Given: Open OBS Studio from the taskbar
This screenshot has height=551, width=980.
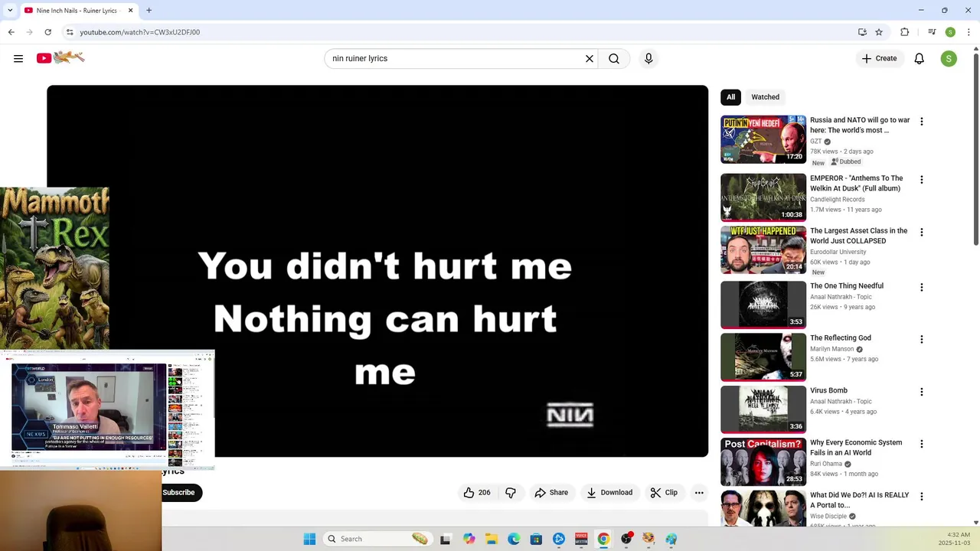Looking at the screenshot, I should pyautogui.click(x=626, y=539).
